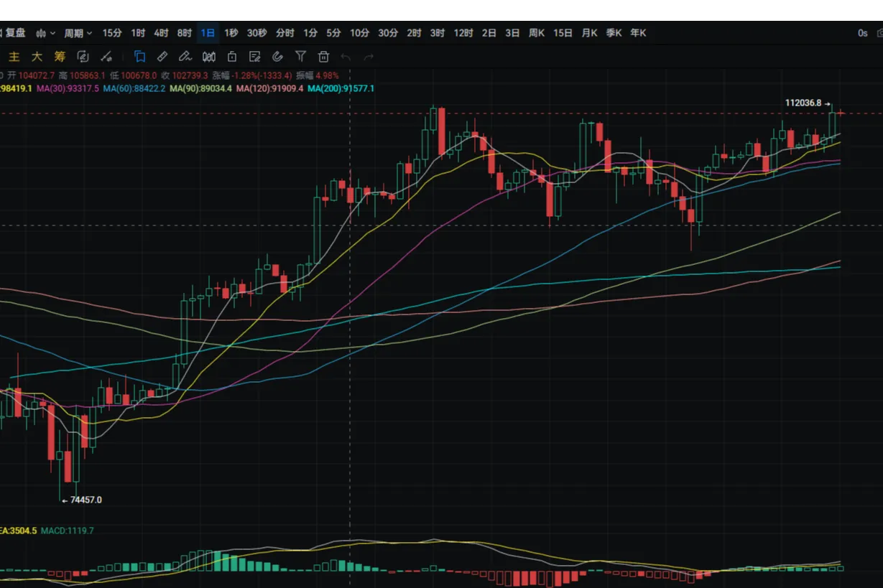883x588 pixels.
Task: Click the MA(120):91909.4 indicator label
Action: (269, 89)
